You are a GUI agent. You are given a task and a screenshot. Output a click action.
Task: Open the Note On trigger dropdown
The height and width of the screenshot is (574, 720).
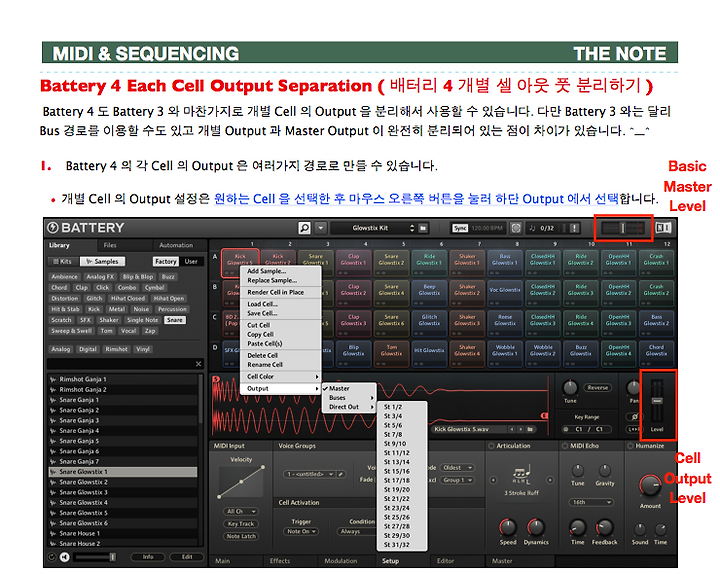(301, 531)
